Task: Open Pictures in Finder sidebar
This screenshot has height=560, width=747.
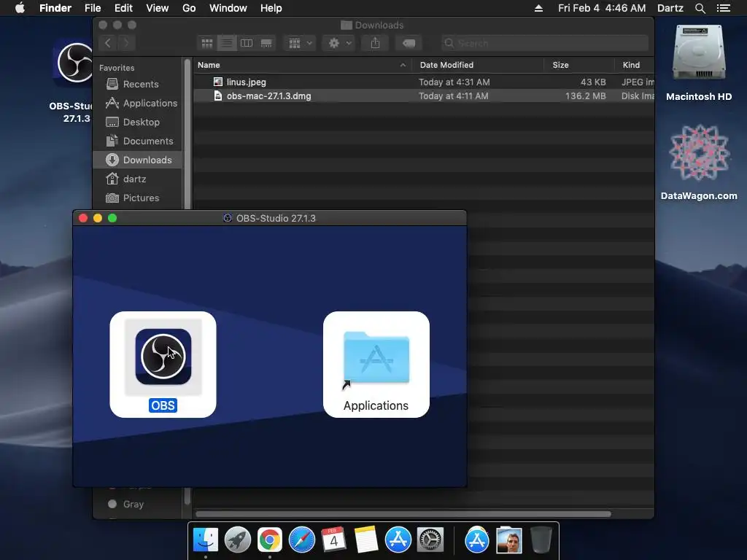Action: tap(137, 198)
